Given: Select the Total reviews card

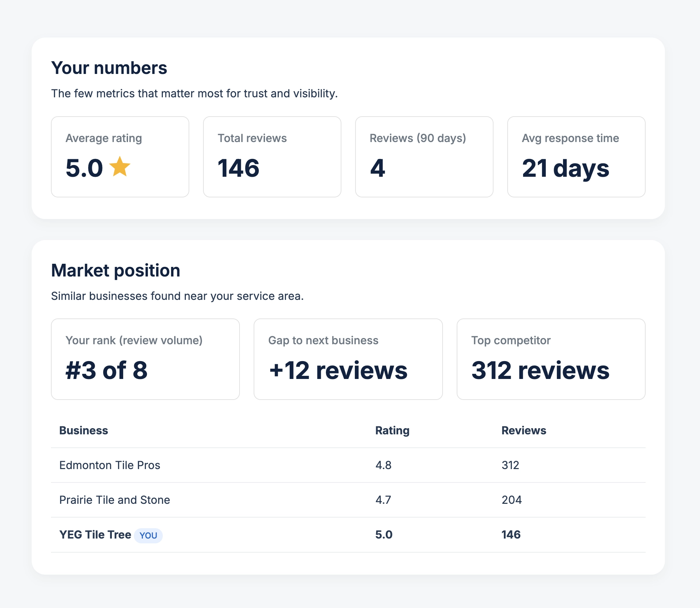Looking at the screenshot, I should 272,157.
